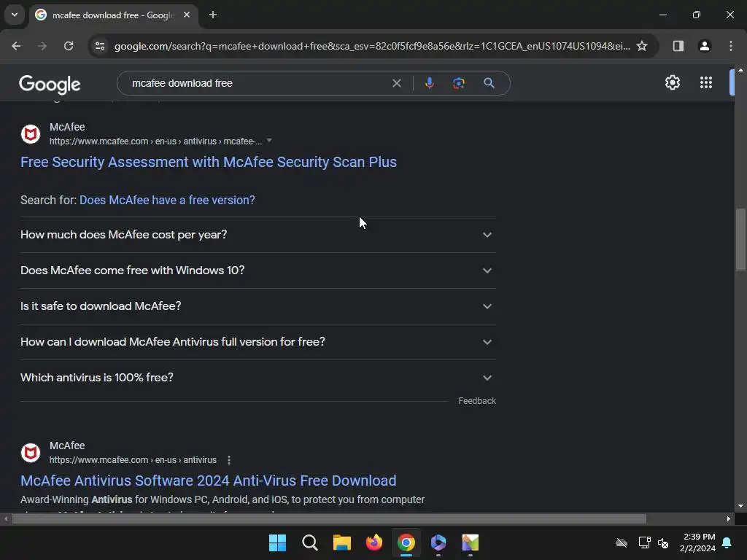Open the Windows Start menu
The width and height of the screenshot is (747, 560).
pyautogui.click(x=277, y=542)
